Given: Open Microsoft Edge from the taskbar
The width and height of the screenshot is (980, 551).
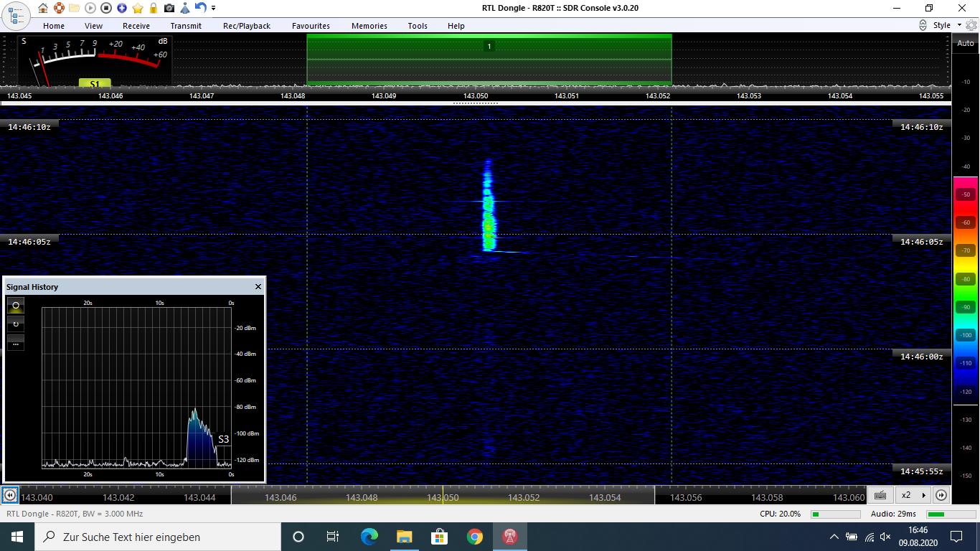Looking at the screenshot, I should click(x=369, y=537).
